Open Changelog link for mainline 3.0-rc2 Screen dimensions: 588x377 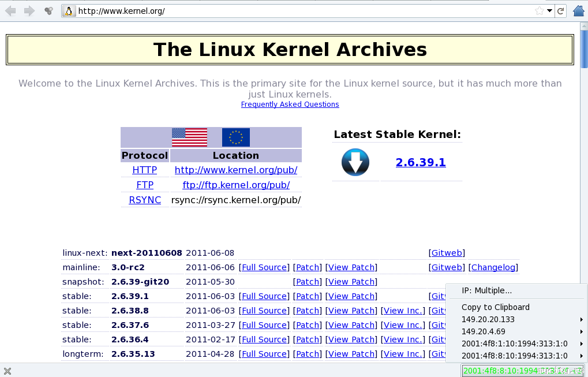coord(493,267)
